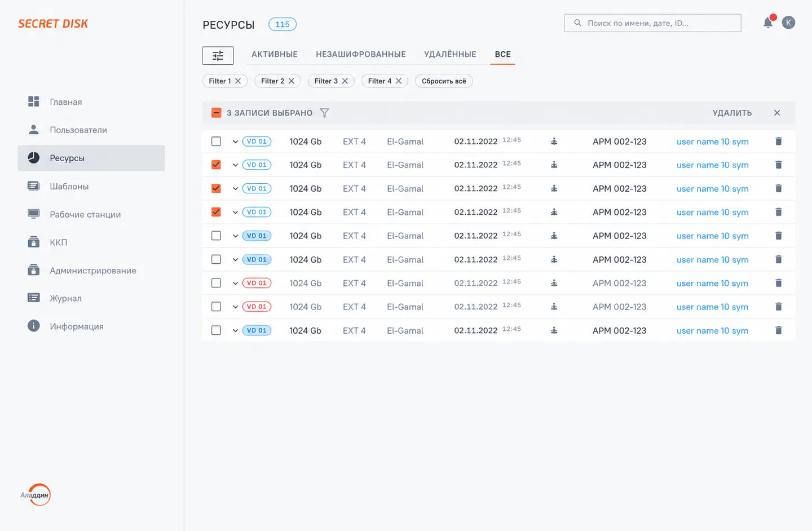Open the Журнал log icon
Viewport: 812px width, 531px height.
point(34,298)
